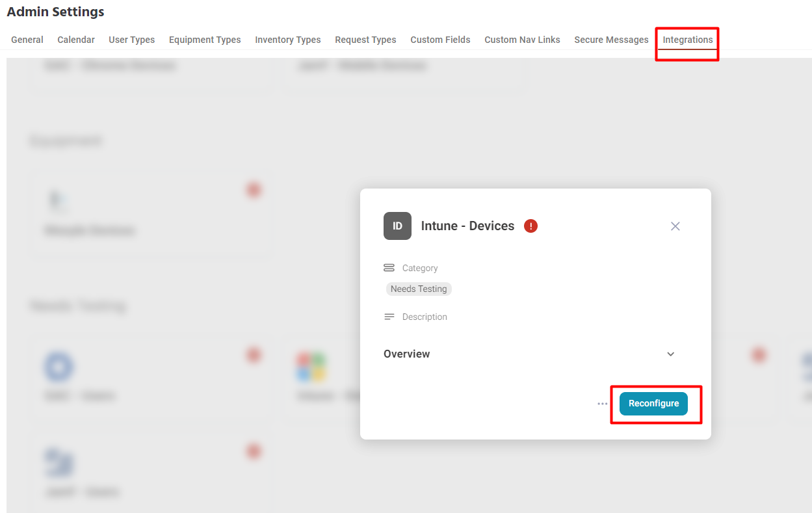Open the General tab
Screen dimensions: 812x513
[x=27, y=40]
